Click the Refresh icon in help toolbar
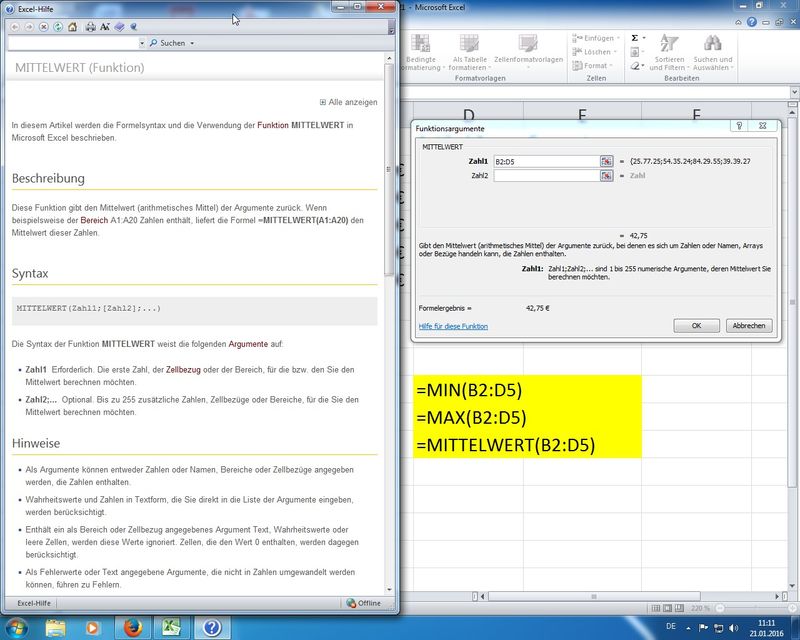Viewport: 800px width, 640px height. tap(57, 27)
